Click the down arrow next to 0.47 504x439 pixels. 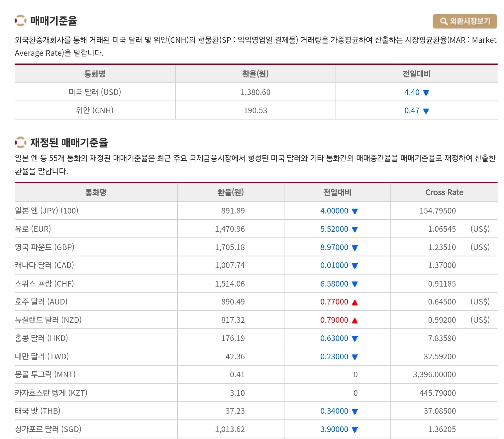coord(426,111)
